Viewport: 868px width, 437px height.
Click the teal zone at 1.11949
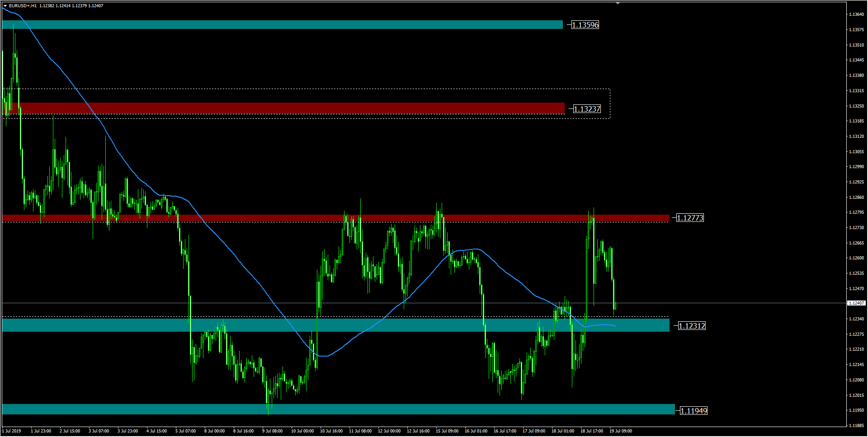pyautogui.click(x=339, y=409)
